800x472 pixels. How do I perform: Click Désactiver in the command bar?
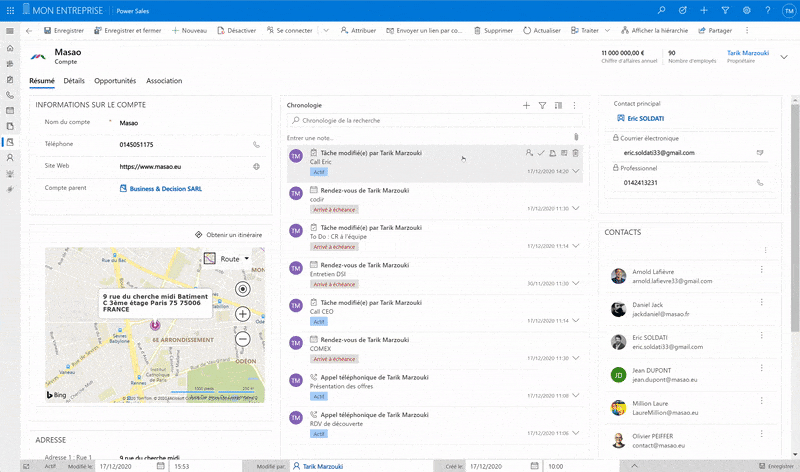237,31
